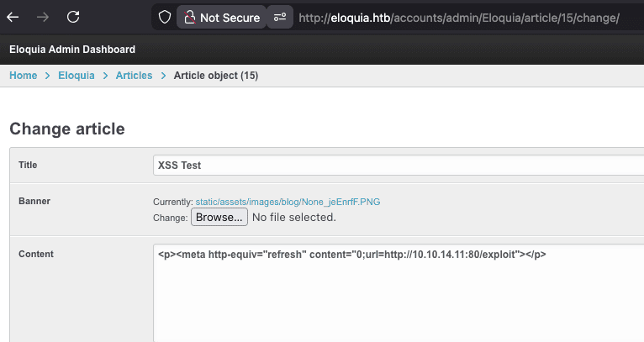Click the Browse... file button
Viewport: 644px width, 342px height.
[x=219, y=217]
